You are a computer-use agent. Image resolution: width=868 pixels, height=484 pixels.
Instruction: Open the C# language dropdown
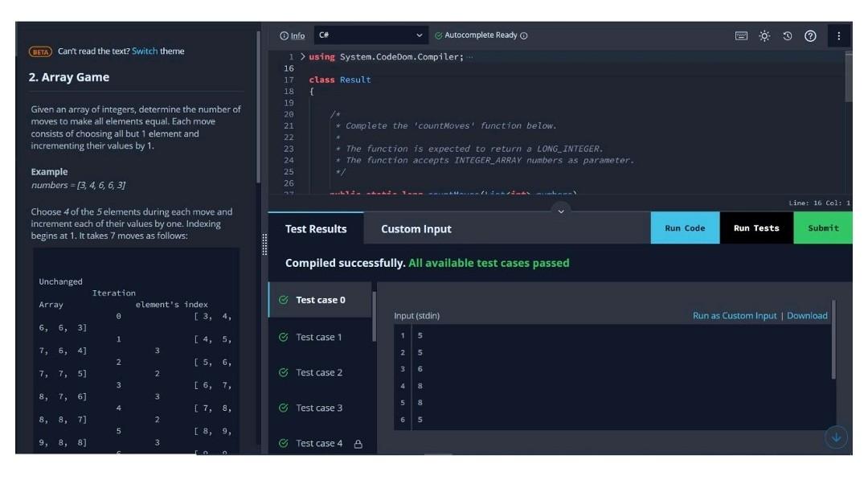tap(371, 35)
